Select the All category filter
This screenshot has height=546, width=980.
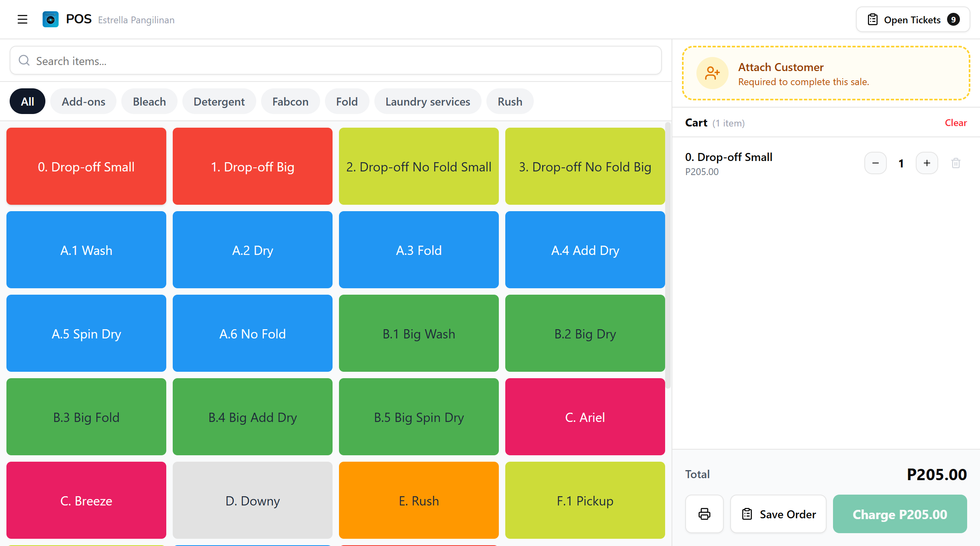coord(28,102)
